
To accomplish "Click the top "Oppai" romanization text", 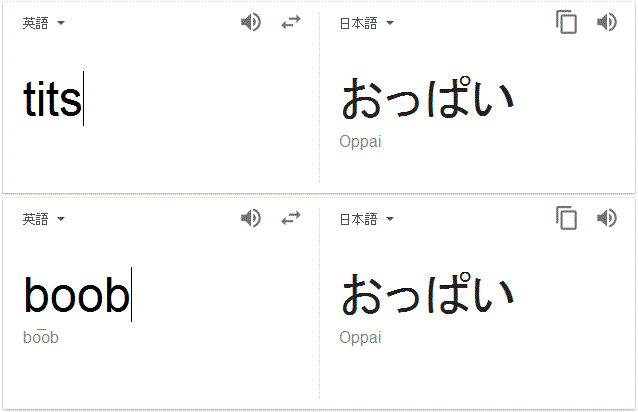I will pos(360,142).
